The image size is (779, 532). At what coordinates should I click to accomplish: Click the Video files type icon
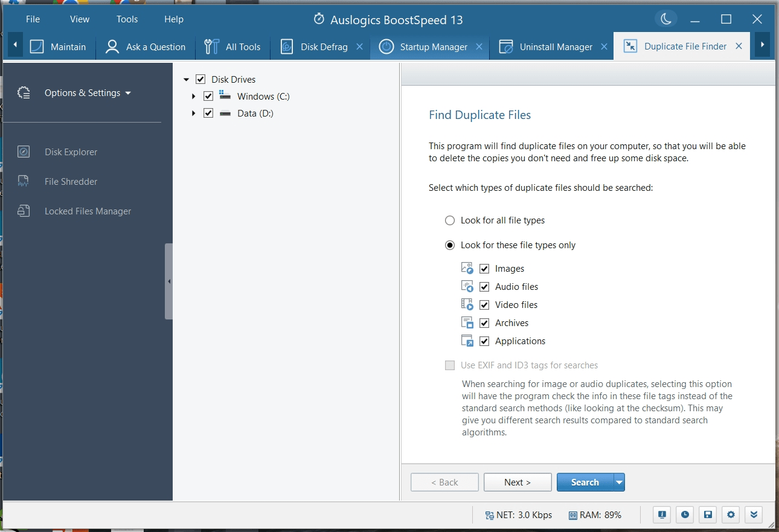click(467, 304)
